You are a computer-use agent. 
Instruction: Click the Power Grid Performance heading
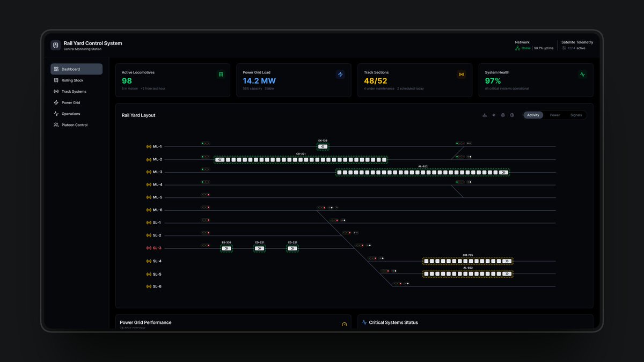(x=145, y=322)
